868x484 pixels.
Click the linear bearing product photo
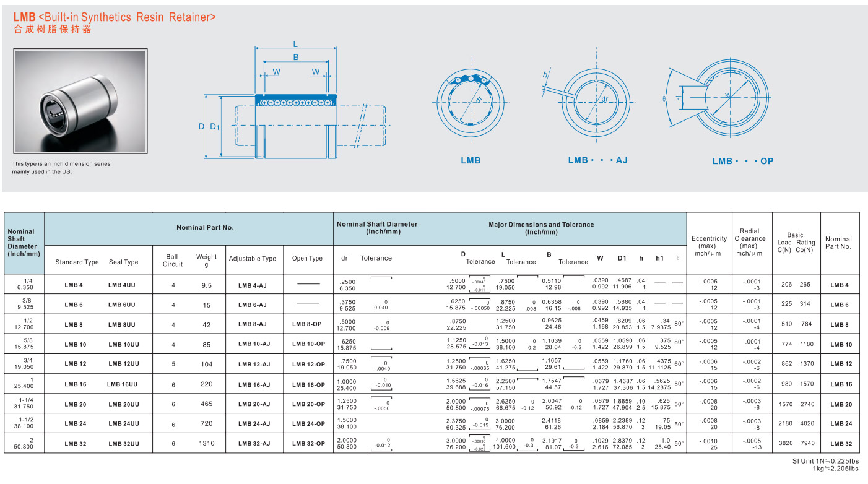pyautogui.click(x=80, y=102)
